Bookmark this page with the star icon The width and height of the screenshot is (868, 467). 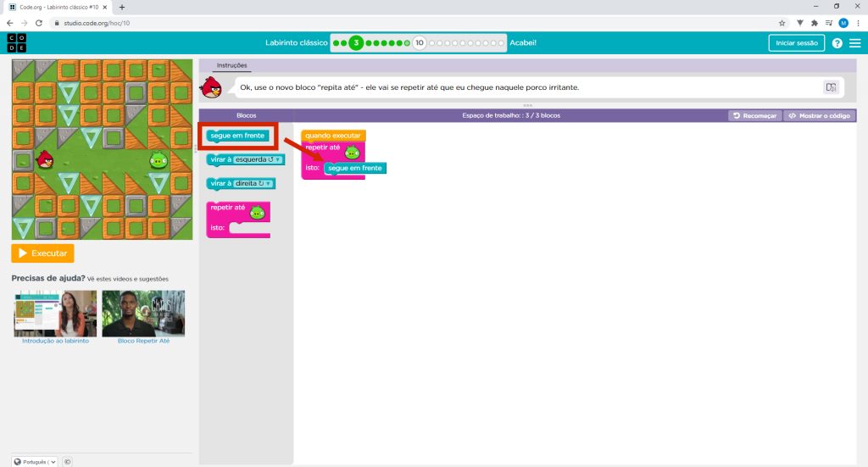coord(782,23)
